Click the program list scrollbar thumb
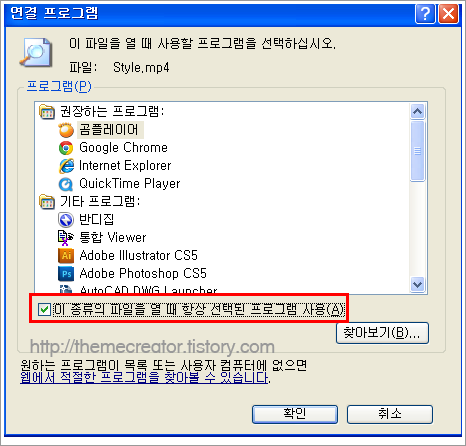The image size is (466, 446). click(x=418, y=151)
